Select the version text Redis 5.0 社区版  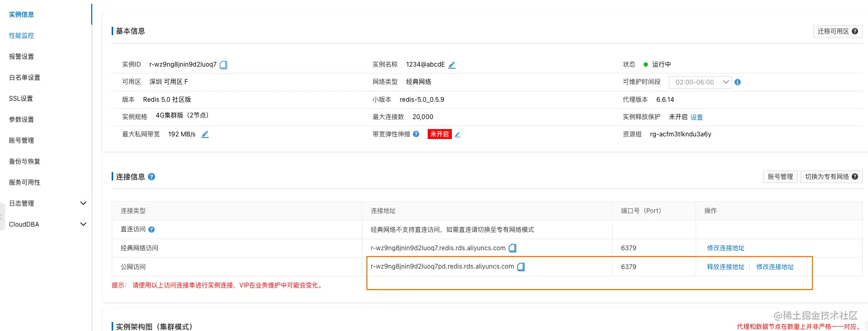click(167, 100)
